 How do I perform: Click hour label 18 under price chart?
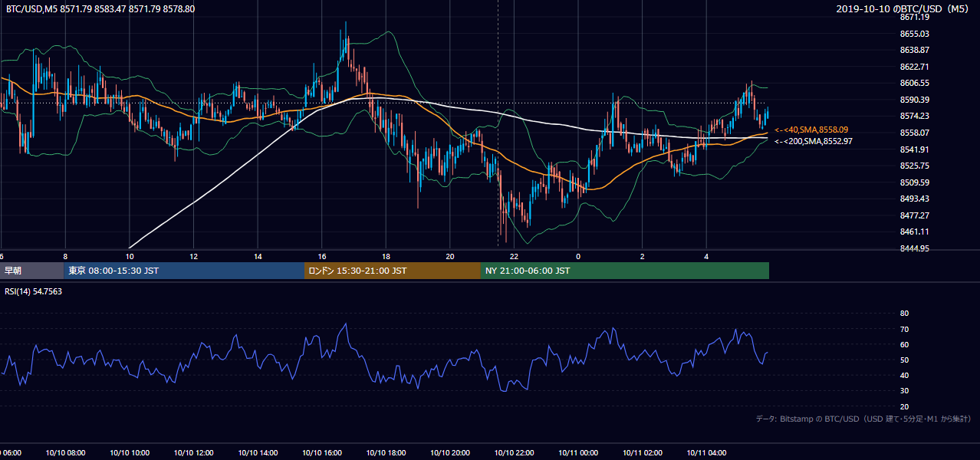pos(386,257)
